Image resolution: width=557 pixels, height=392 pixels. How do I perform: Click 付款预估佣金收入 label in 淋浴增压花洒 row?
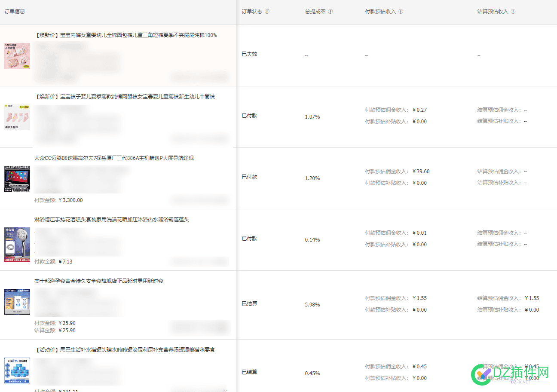coord(387,233)
